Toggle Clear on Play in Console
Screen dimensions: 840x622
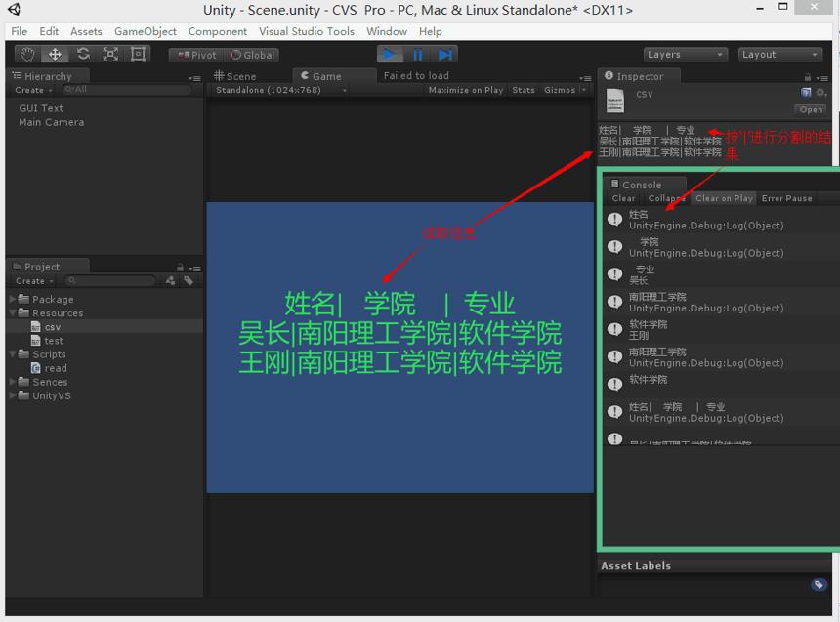[724, 198]
